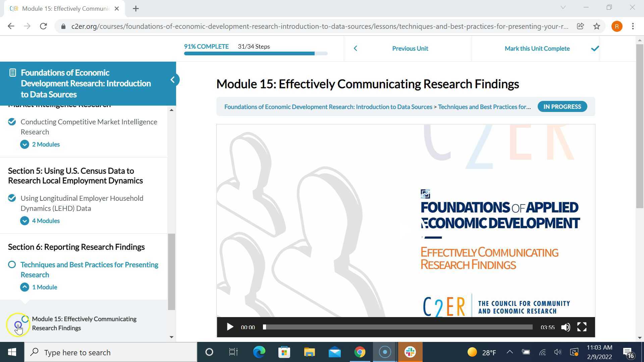This screenshot has width=644, height=362.
Task: Open the Chrome browser menu
Action: tap(633, 26)
